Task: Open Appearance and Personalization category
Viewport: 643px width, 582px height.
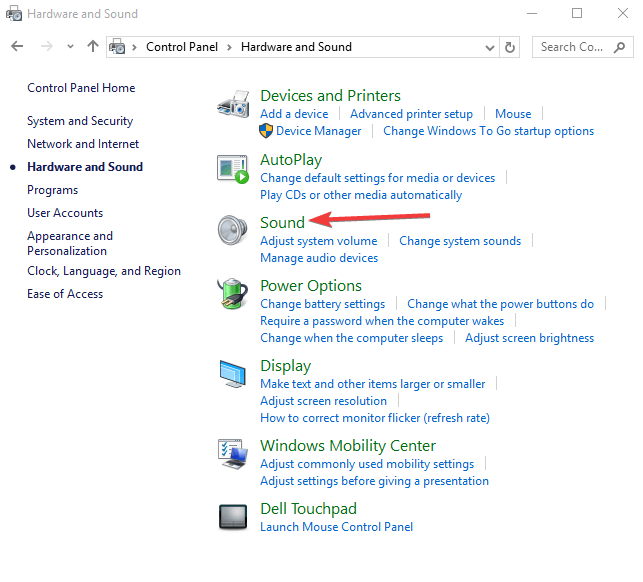Action: tap(70, 243)
